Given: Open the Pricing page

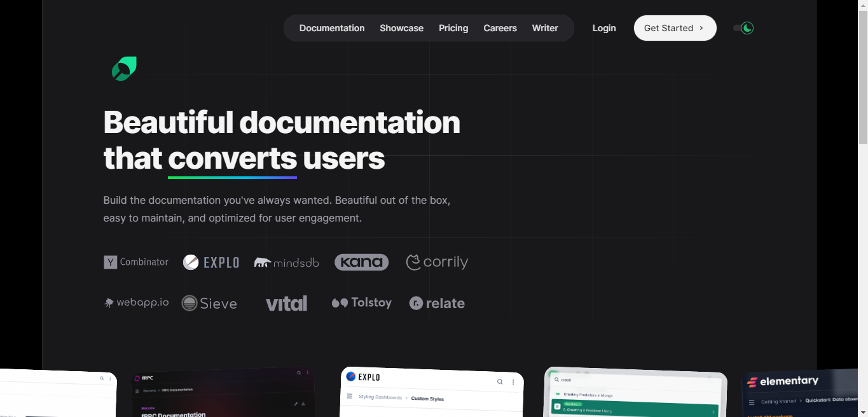Looking at the screenshot, I should click(453, 28).
